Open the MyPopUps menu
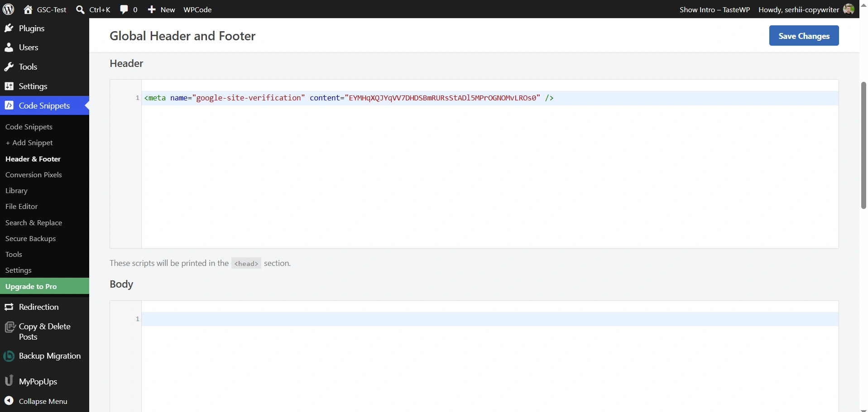Image resolution: width=868 pixels, height=412 pixels. (x=38, y=381)
